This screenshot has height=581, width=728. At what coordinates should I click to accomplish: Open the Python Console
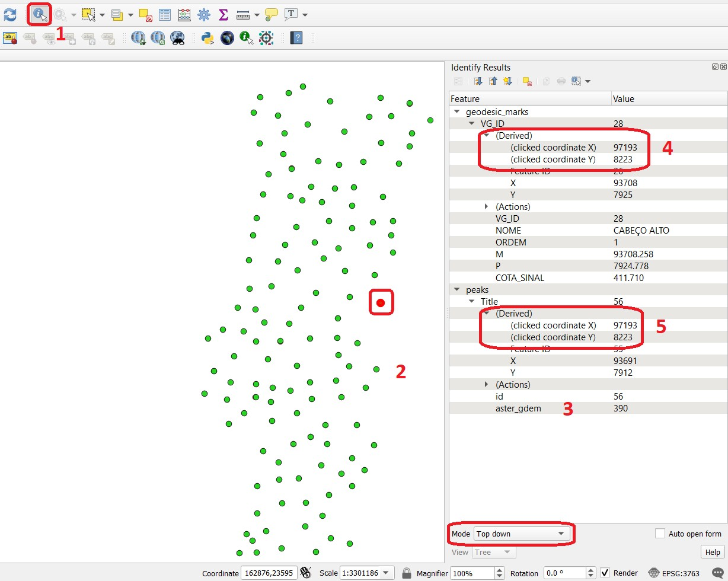(x=207, y=39)
